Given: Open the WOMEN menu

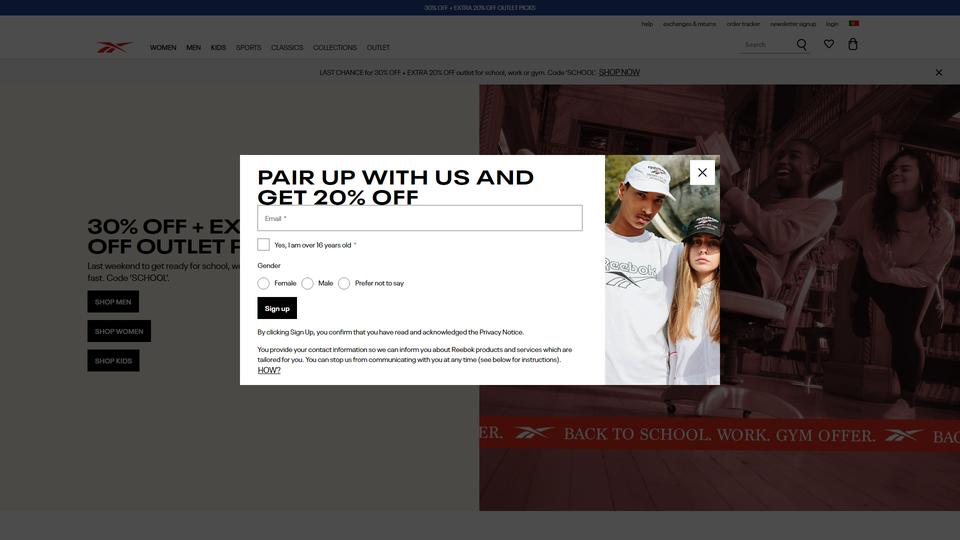Looking at the screenshot, I should pos(163,48).
